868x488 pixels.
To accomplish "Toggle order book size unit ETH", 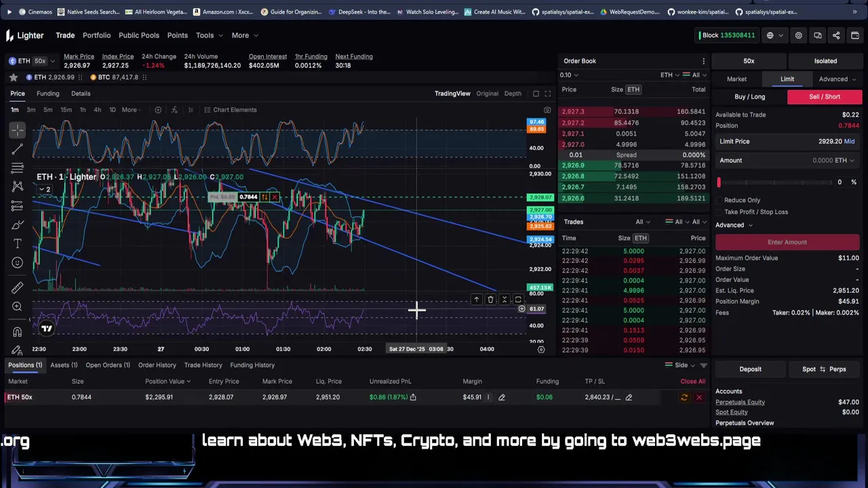I will pyautogui.click(x=633, y=89).
